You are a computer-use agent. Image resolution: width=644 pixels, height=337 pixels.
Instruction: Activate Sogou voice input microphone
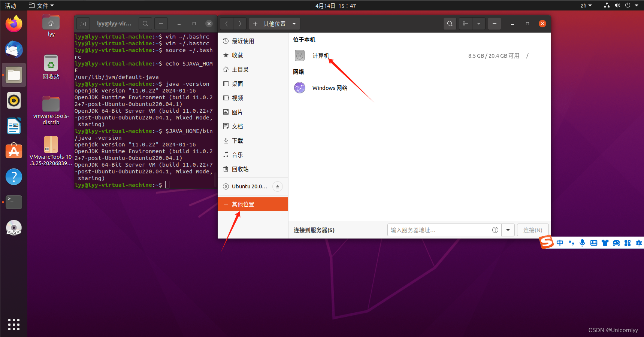(583, 243)
